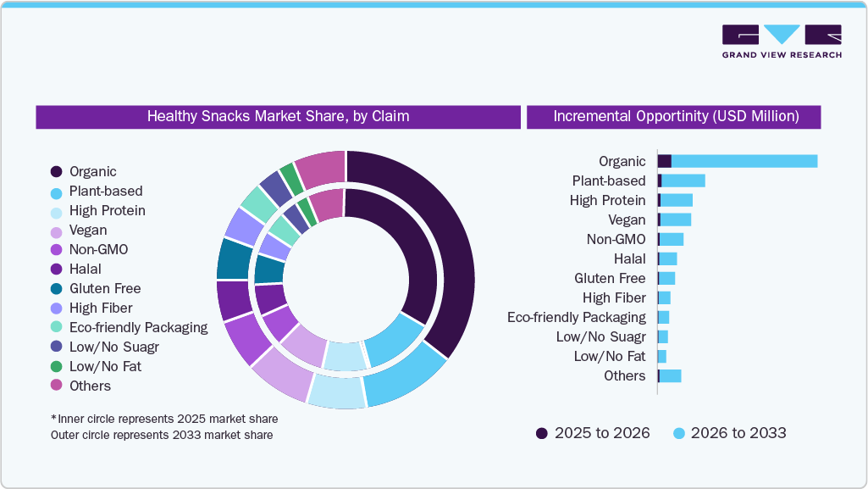
Task: Click the Halal legend color dot
Action: tap(57, 270)
